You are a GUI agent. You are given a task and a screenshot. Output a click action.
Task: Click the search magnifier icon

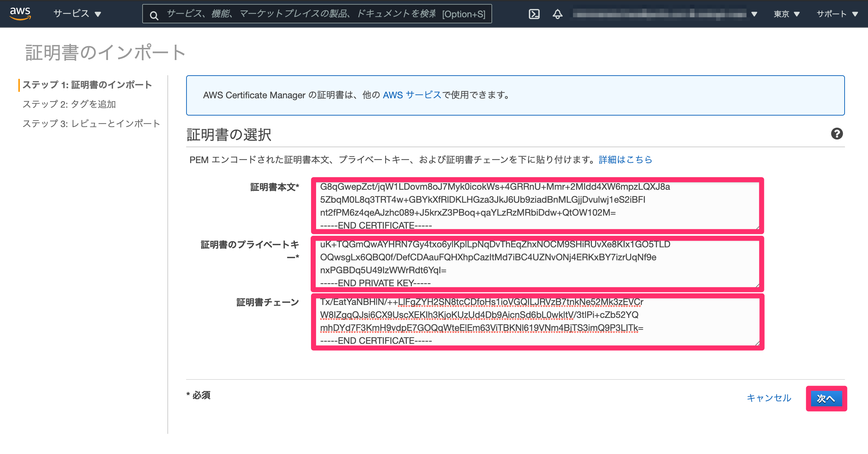tap(154, 15)
